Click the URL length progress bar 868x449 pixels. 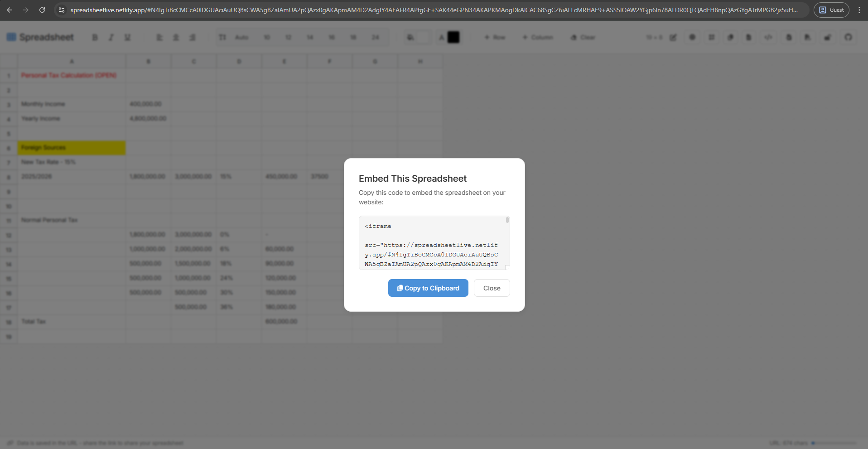pyautogui.click(x=834, y=443)
